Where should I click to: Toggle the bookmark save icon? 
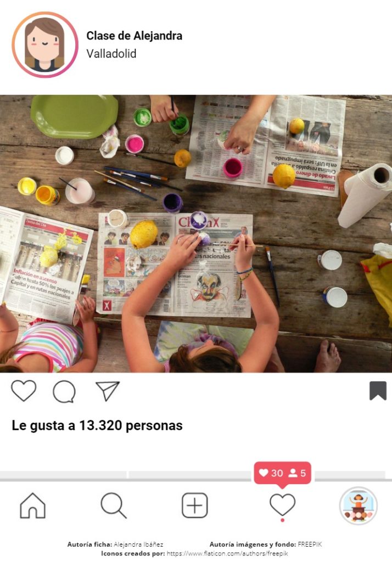378,390
